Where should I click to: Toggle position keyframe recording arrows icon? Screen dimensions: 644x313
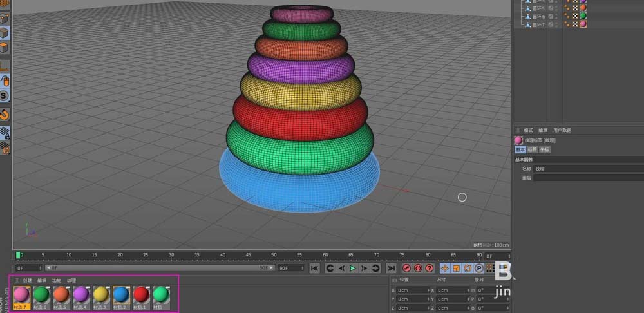(x=445, y=268)
